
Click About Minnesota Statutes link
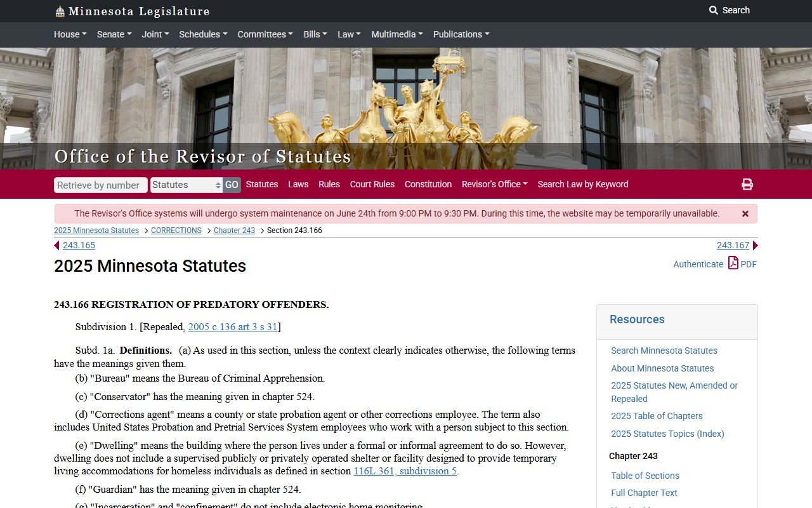coord(662,368)
